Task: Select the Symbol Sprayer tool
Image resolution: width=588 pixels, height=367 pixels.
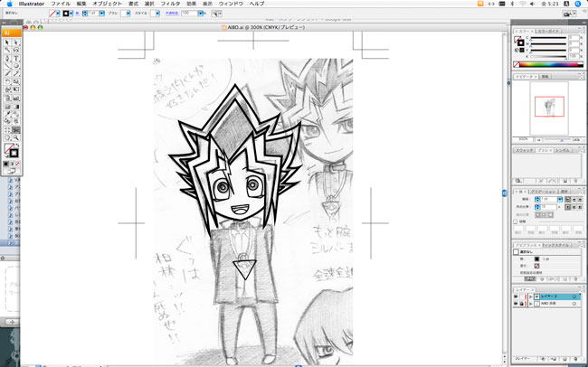Action: (x=7, y=99)
